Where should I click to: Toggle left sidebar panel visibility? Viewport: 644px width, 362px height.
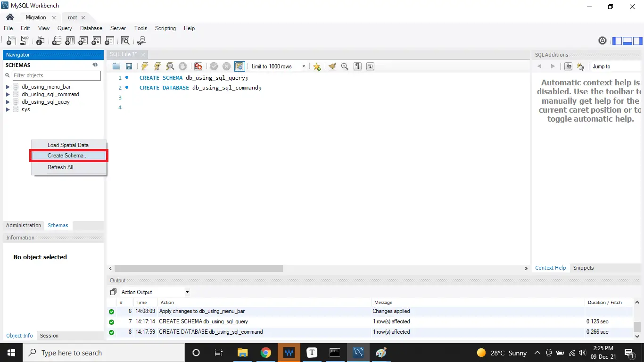click(x=617, y=41)
